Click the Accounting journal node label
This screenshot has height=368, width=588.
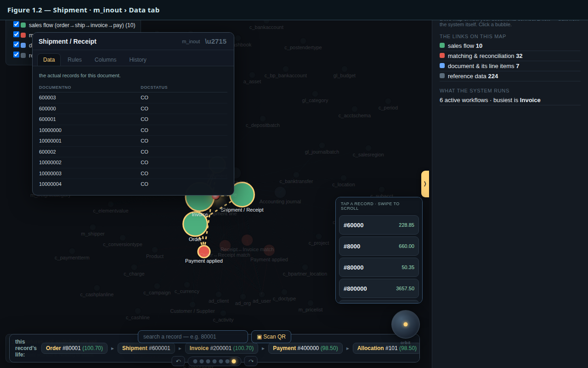pos(280,201)
